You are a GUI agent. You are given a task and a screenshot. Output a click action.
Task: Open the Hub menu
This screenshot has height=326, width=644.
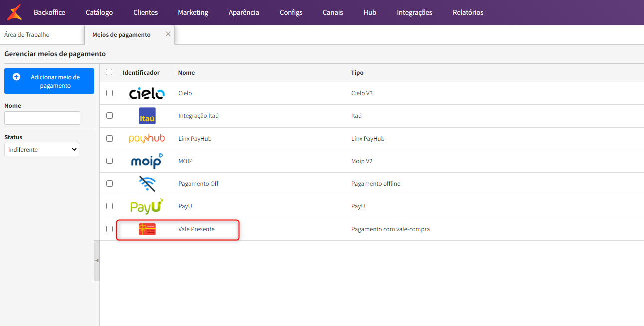[370, 12]
